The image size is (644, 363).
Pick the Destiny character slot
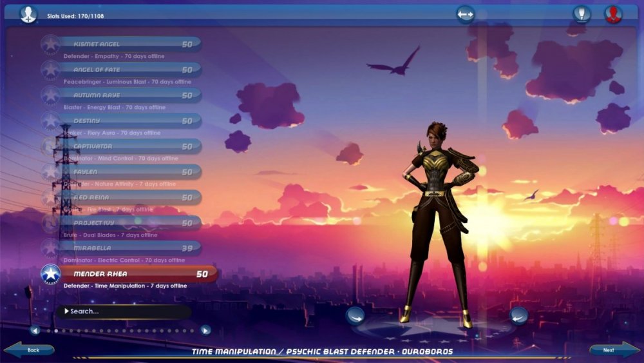[129, 121]
